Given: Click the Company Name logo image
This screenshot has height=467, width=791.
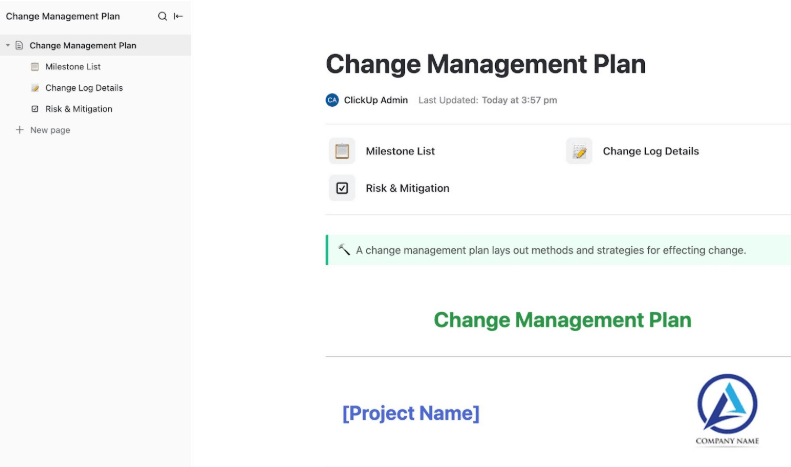Looking at the screenshot, I should point(727,409).
